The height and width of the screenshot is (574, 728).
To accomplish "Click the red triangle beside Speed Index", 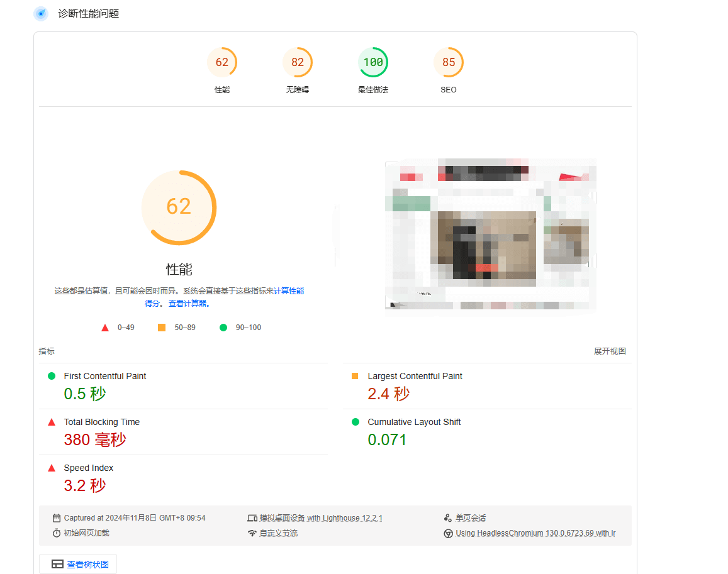I will point(52,468).
